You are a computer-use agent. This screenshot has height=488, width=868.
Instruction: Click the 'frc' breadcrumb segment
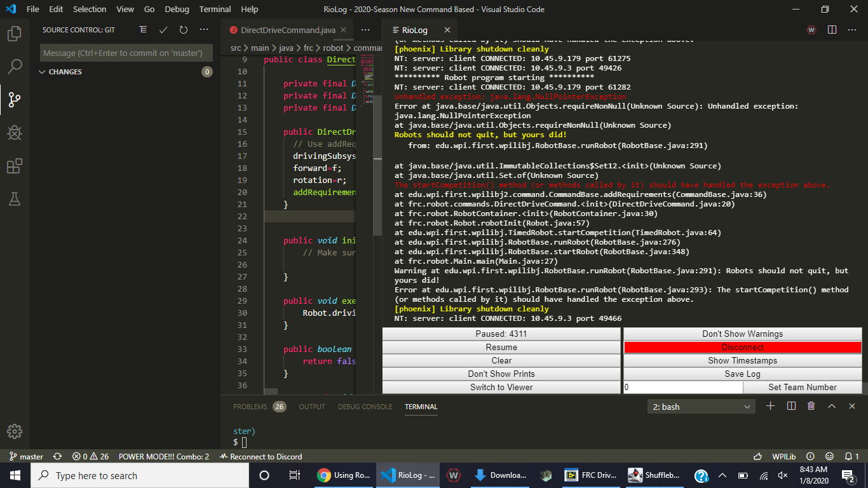(x=308, y=48)
